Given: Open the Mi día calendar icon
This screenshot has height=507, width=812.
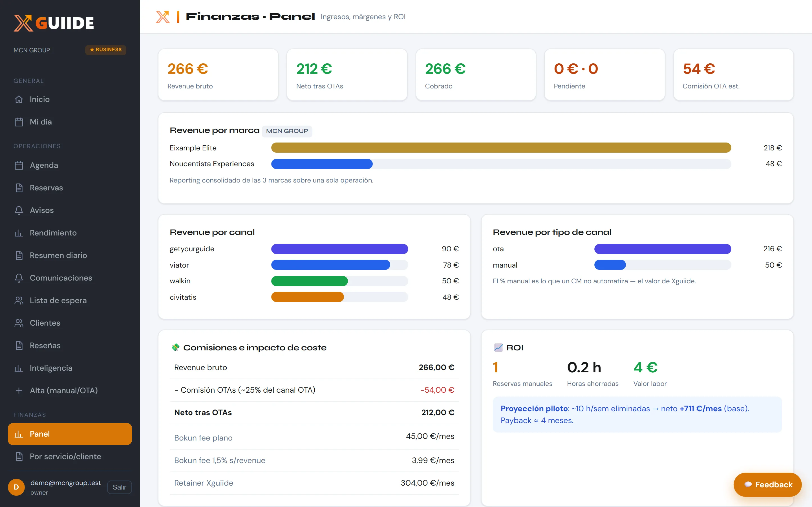Looking at the screenshot, I should point(19,122).
